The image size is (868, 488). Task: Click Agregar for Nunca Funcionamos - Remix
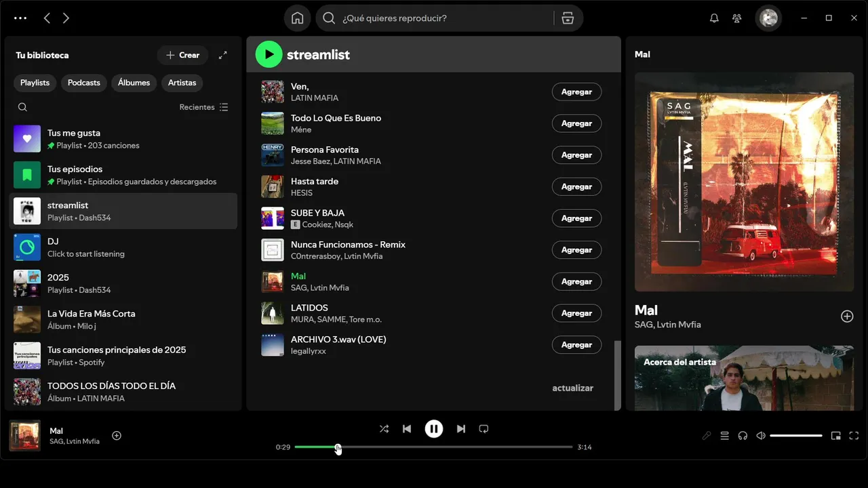tap(576, 250)
